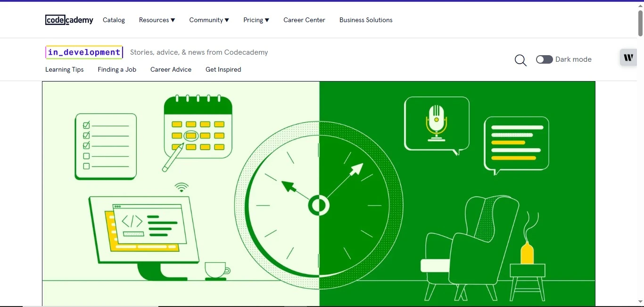Click the microphone speech bubble in illustration
Image resolution: width=644 pixels, height=307 pixels.
click(x=437, y=124)
